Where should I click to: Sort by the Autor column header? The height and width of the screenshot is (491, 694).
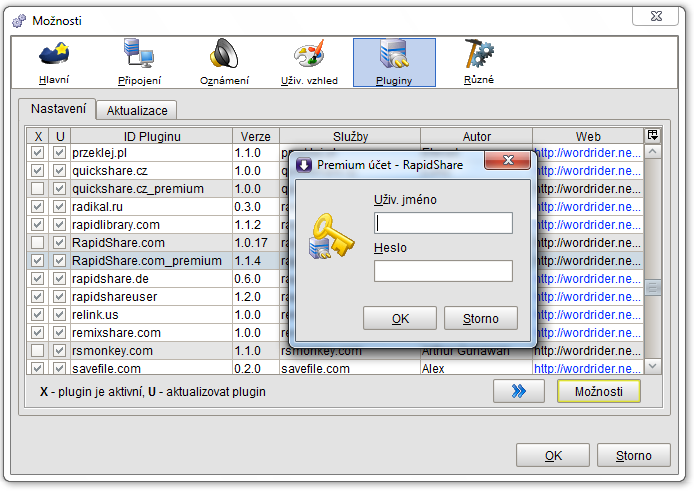(477, 136)
